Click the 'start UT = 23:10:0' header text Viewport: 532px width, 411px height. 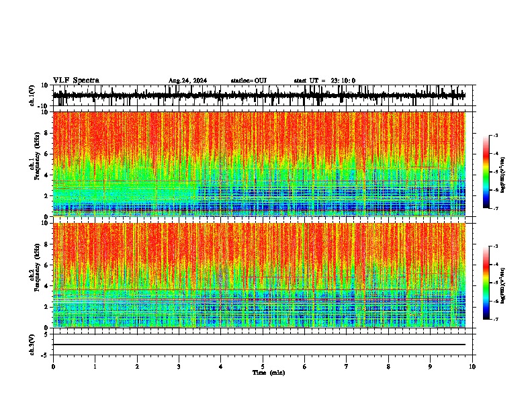(324, 81)
